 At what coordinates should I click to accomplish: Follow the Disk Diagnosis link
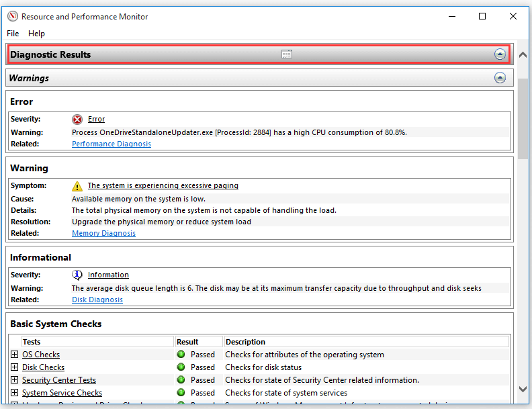pyautogui.click(x=97, y=300)
